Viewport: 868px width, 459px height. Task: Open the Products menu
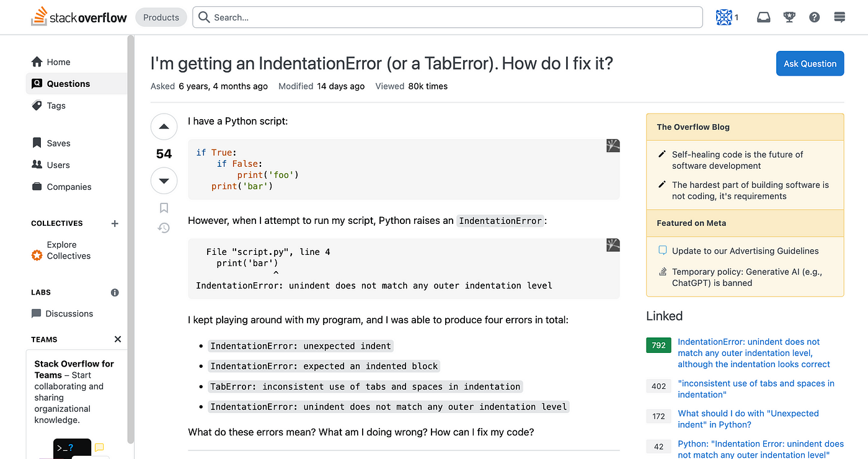click(x=161, y=17)
